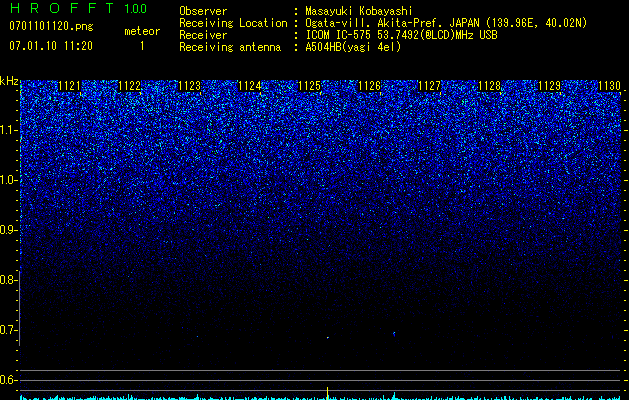Click the Receiving Location label
The image size is (629, 400).
[233, 23]
